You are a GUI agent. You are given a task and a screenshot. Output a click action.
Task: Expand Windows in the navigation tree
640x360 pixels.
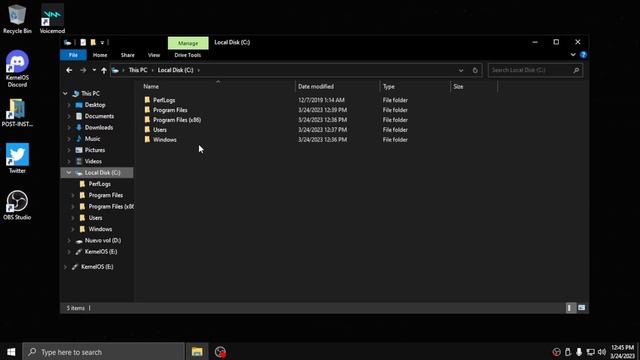(73, 229)
